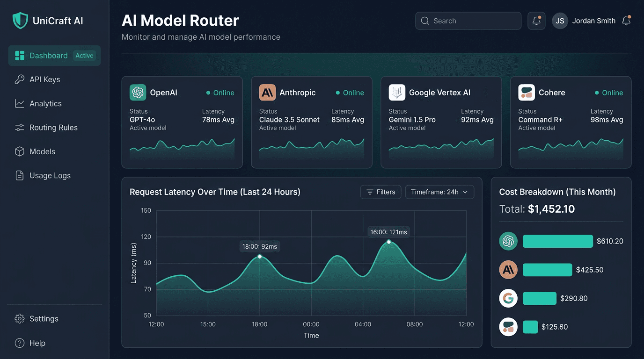Click the 16:00 latency peak marker
This screenshot has width=644, height=359.
388,242
